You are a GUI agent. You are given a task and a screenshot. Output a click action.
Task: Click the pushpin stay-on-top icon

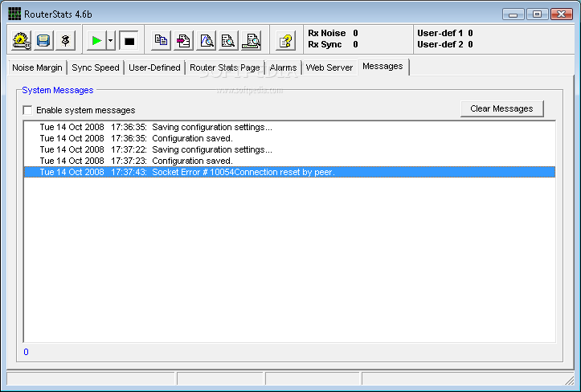point(66,40)
